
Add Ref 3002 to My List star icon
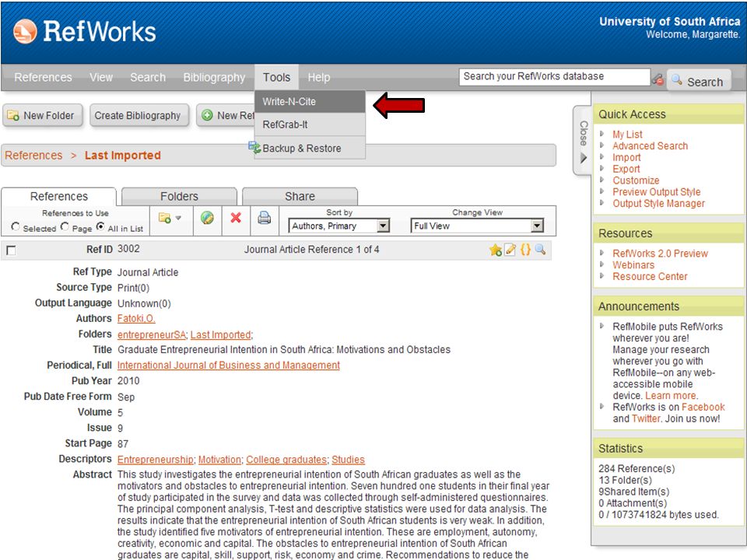tap(496, 250)
